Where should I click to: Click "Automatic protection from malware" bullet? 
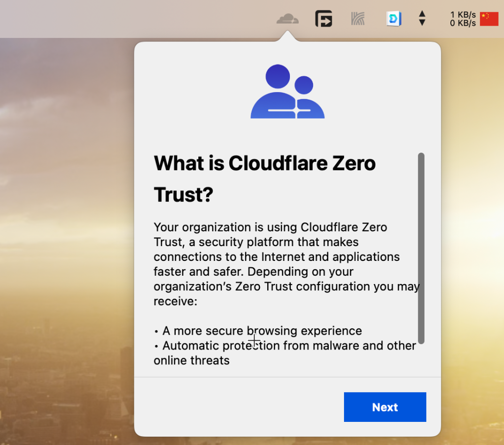pos(285,353)
